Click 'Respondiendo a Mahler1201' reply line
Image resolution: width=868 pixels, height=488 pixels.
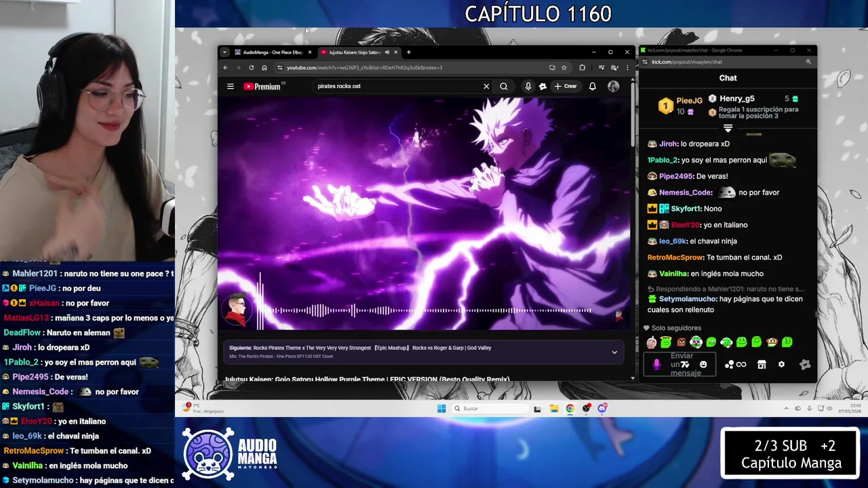point(726,289)
